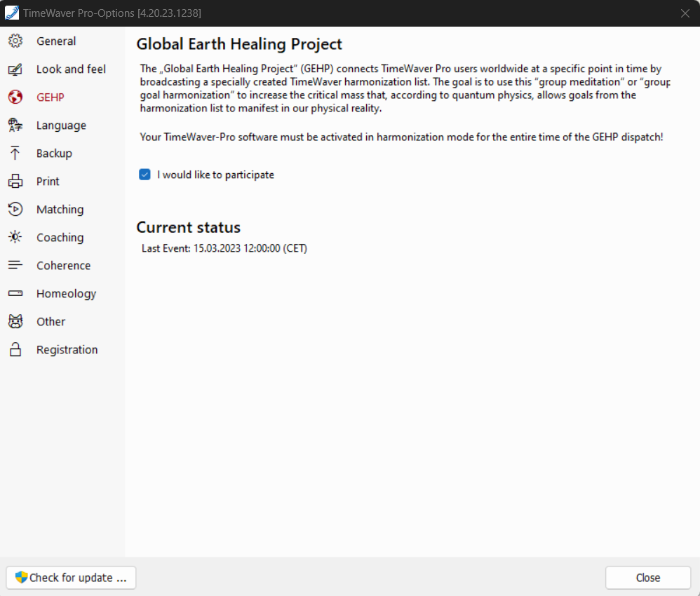Click the Look and feel monitor icon
Screen dimensions: 700x596
15,69
